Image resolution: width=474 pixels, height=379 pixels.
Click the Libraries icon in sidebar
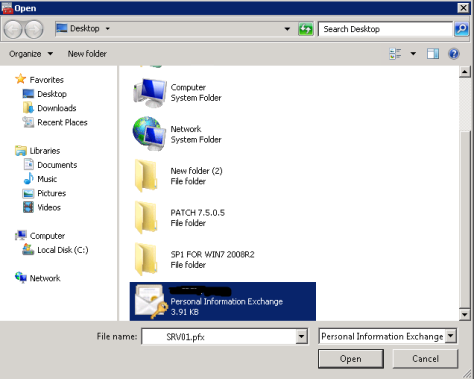click(21, 151)
